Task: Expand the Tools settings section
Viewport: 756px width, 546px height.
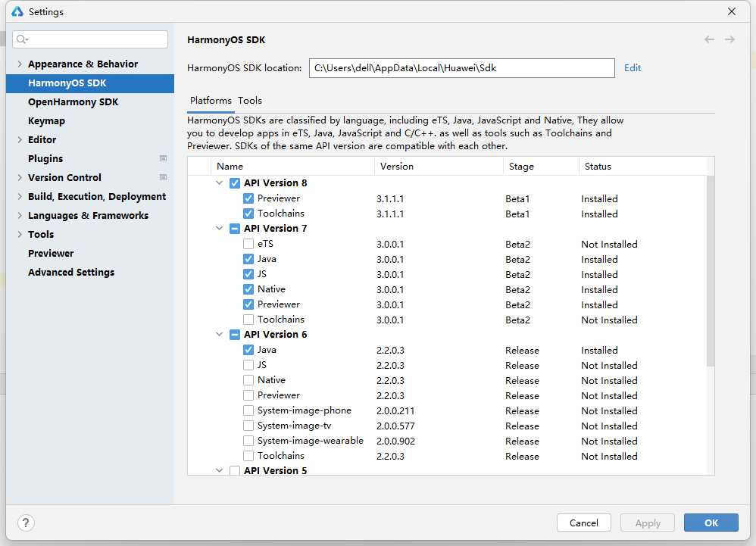Action: click(20, 234)
